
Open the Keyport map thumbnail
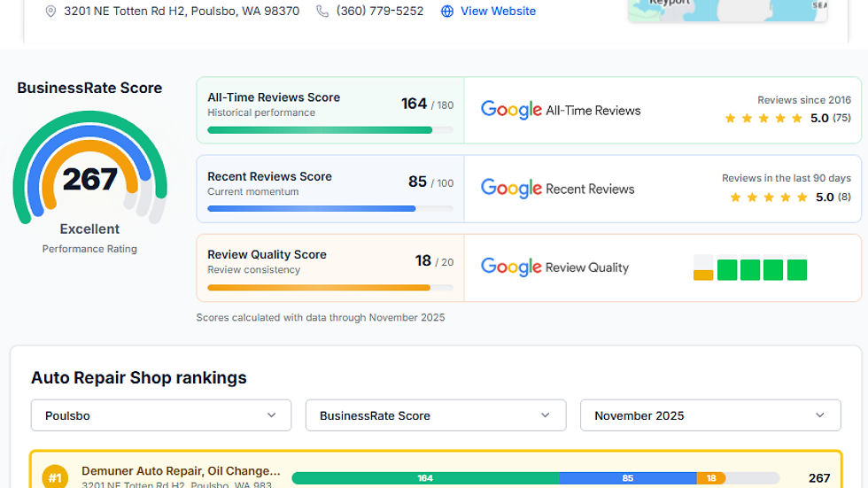tap(727, 11)
